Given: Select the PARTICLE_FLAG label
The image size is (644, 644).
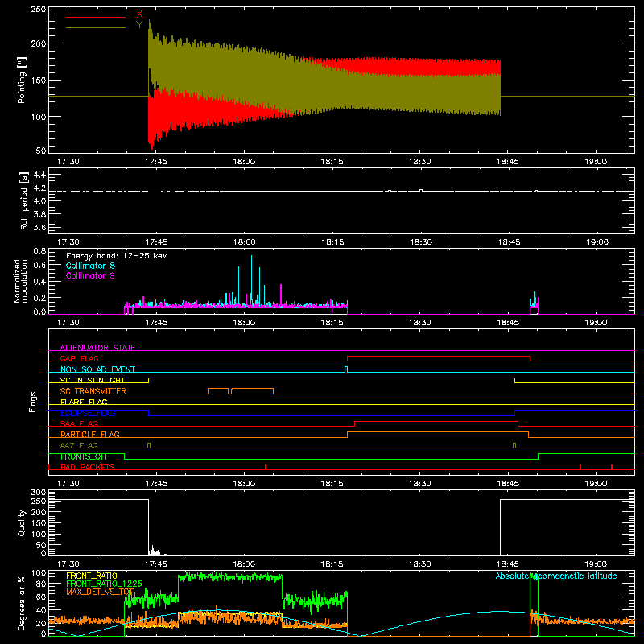Looking at the screenshot, I should (90, 434).
